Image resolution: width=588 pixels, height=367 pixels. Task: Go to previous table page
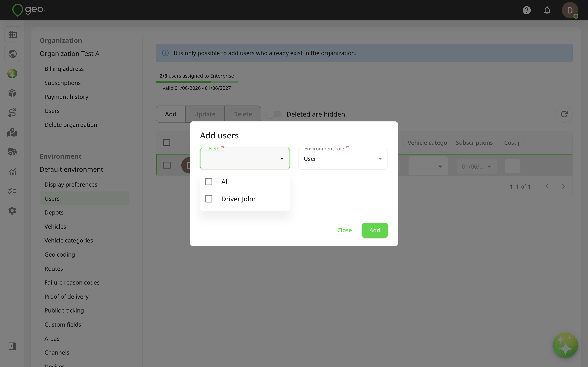[x=547, y=186]
